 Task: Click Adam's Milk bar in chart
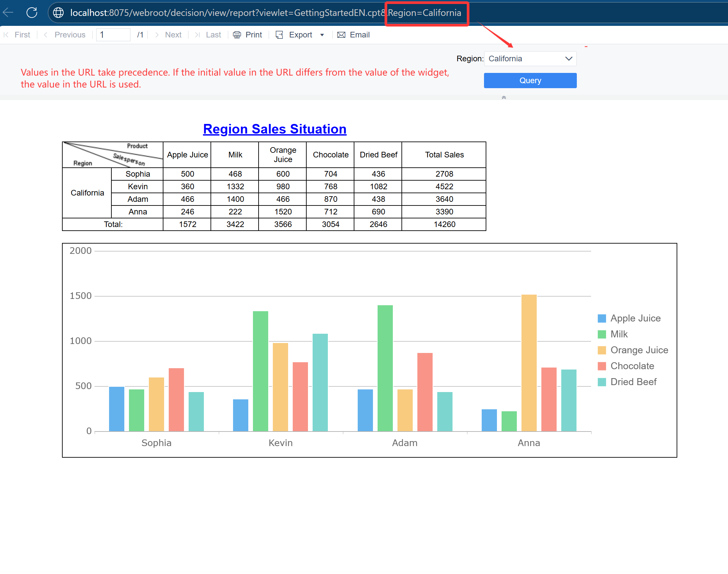pyautogui.click(x=385, y=368)
